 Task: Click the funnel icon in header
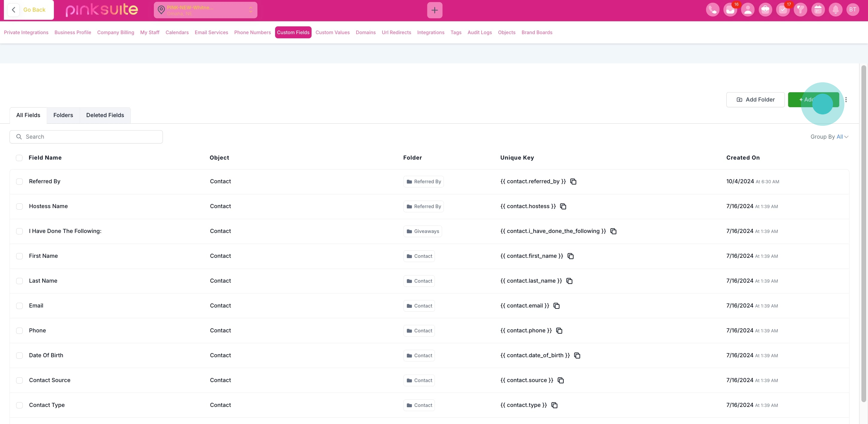pyautogui.click(x=800, y=10)
